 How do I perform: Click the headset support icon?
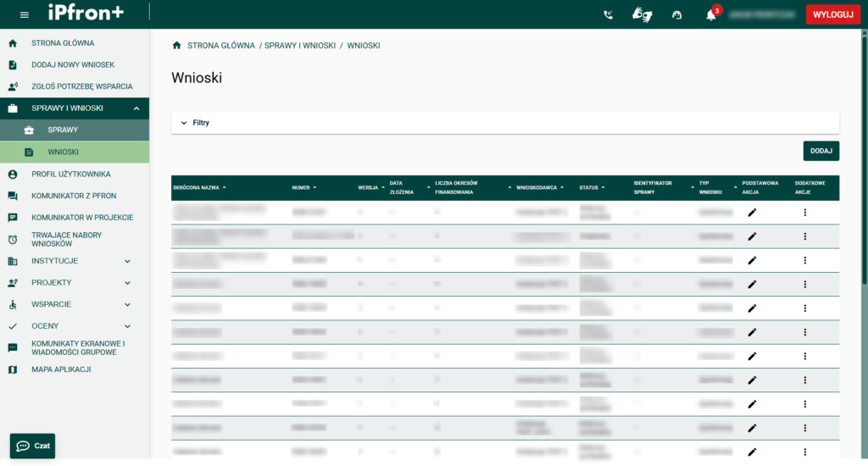click(x=676, y=14)
